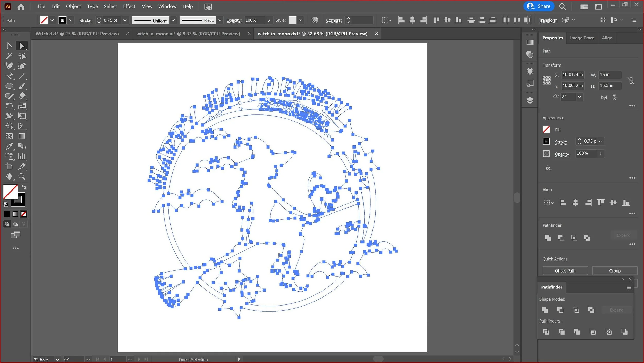Switch to the Image Trace tab
The height and width of the screenshot is (363, 644).
click(x=582, y=38)
